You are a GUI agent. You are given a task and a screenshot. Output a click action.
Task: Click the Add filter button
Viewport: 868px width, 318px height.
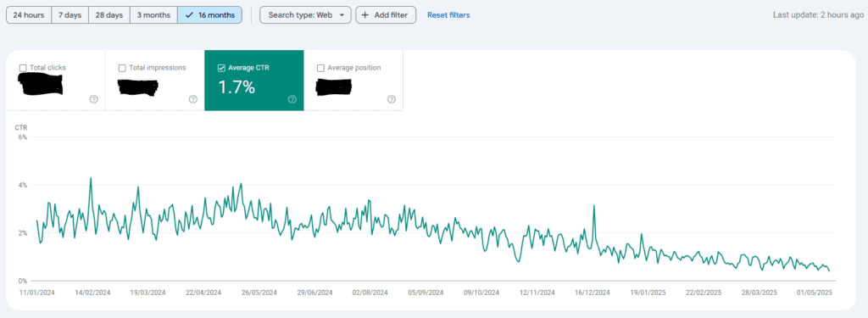[x=386, y=15]
